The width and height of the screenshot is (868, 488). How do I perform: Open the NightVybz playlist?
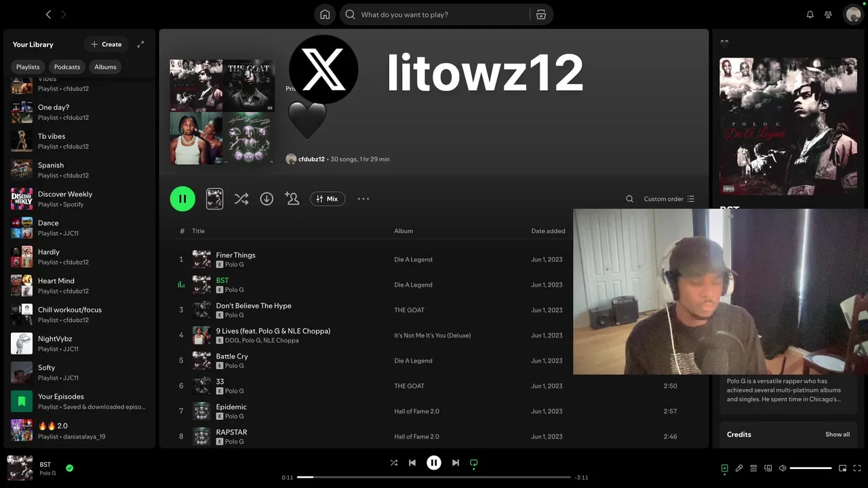click(79, 344)
